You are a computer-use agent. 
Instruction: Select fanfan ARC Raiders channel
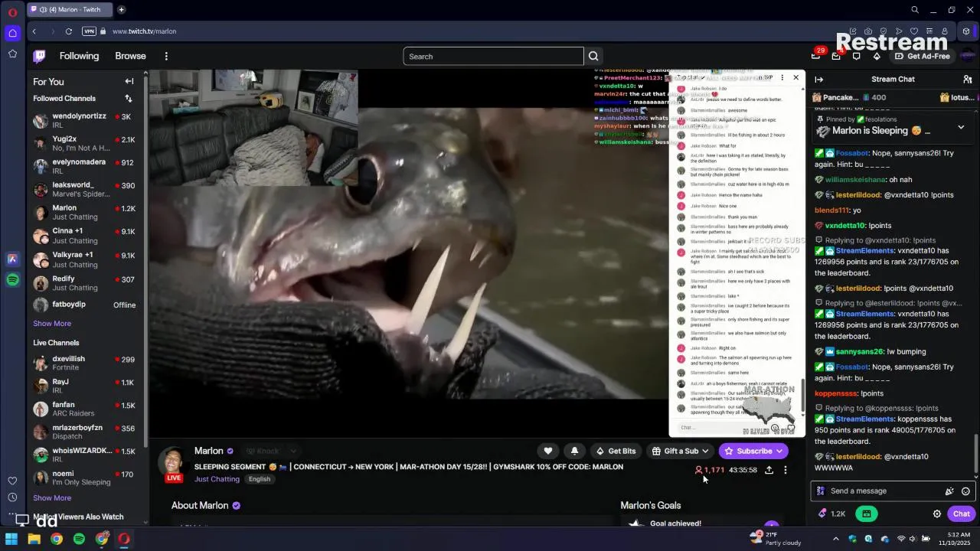point(84,409)
